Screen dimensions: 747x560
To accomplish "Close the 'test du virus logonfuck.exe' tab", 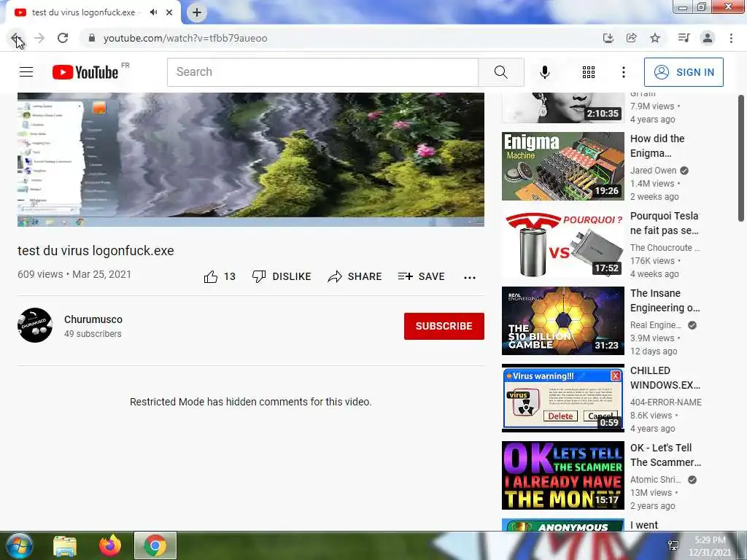I will (x=169, y=12).
